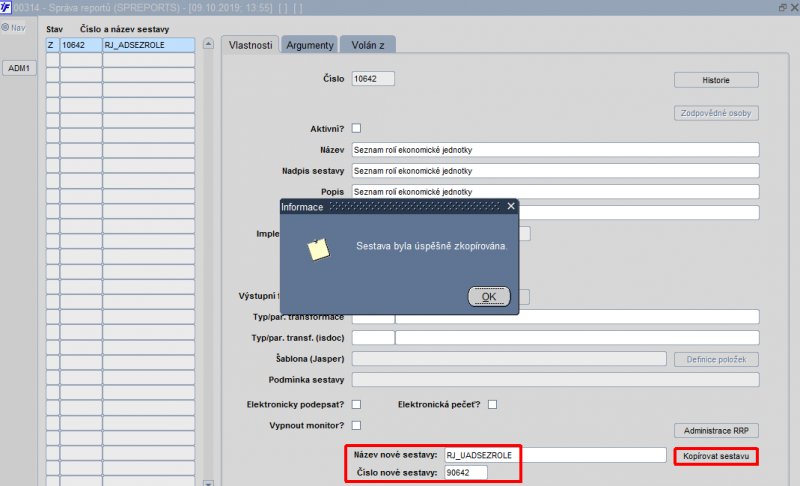Switch to the Volán z tab
The width and height of the screenshot is (800, 486).
point(368,45)
